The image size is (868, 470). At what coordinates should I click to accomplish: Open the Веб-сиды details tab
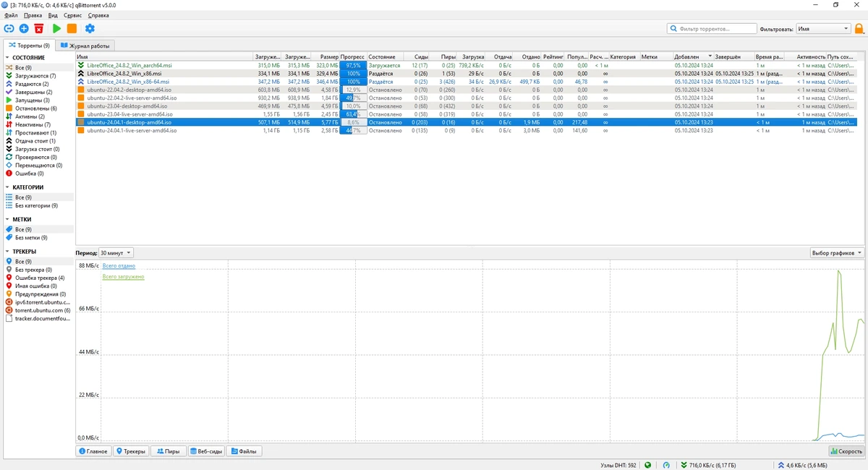[206, 451]
